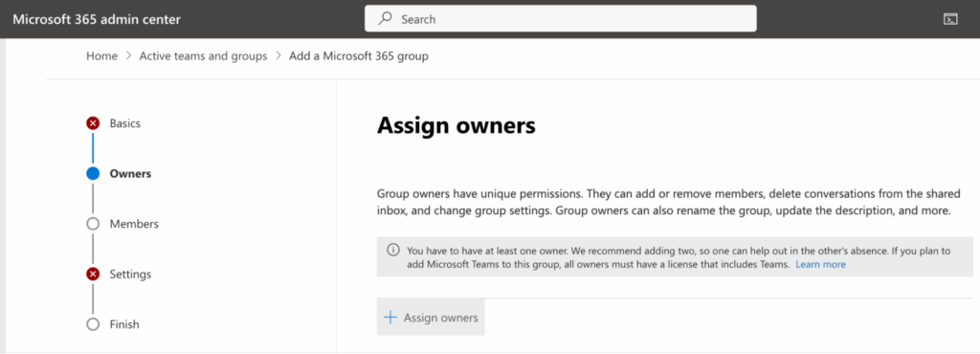The width and height of the screenshot is (980, 354).
Task: Open the Cloud Shell terminal icon
Action: coord(950,19)
